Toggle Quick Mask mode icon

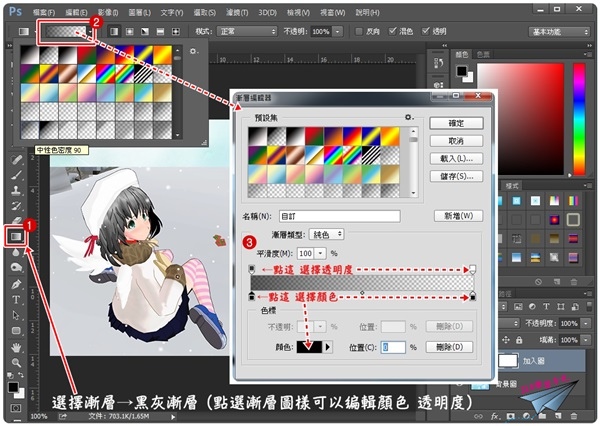[x=16, y=408]
